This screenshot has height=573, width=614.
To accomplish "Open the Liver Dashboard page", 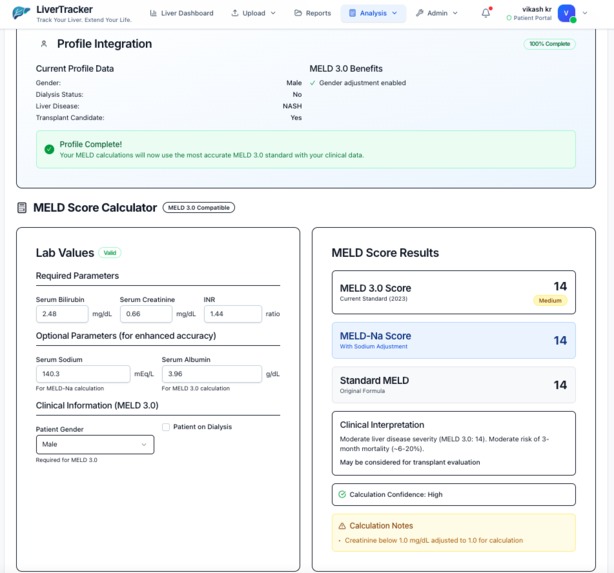I will [182, 13].
